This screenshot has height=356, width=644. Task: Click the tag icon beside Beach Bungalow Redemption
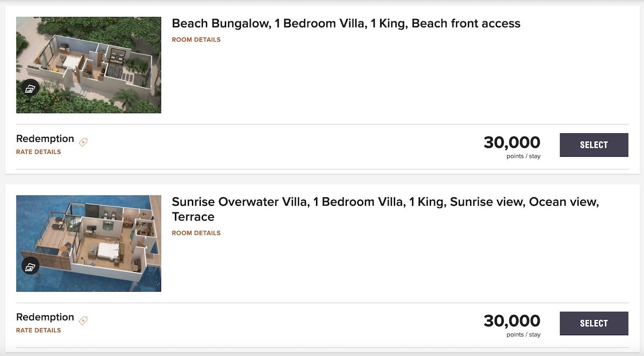(x=83, y=142)
